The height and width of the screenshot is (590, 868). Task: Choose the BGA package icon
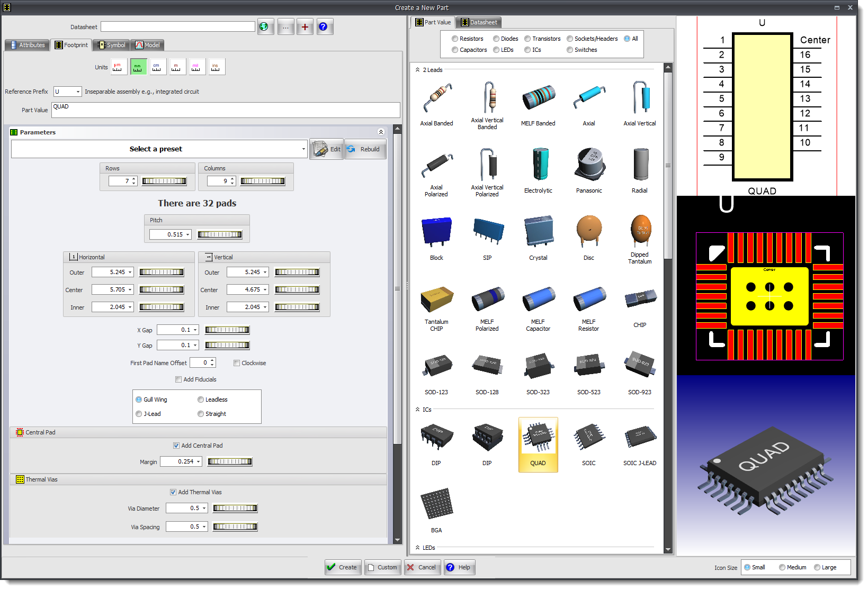(x=436, y=503)
